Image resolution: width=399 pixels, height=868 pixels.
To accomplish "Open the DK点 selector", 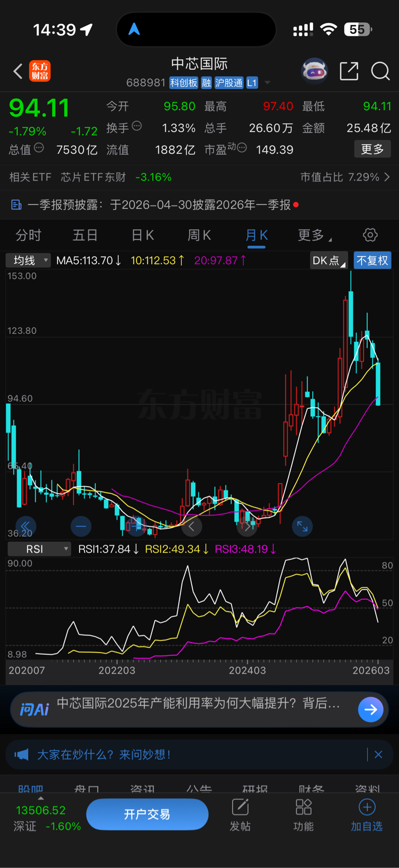I will click(x=329, y=260).
